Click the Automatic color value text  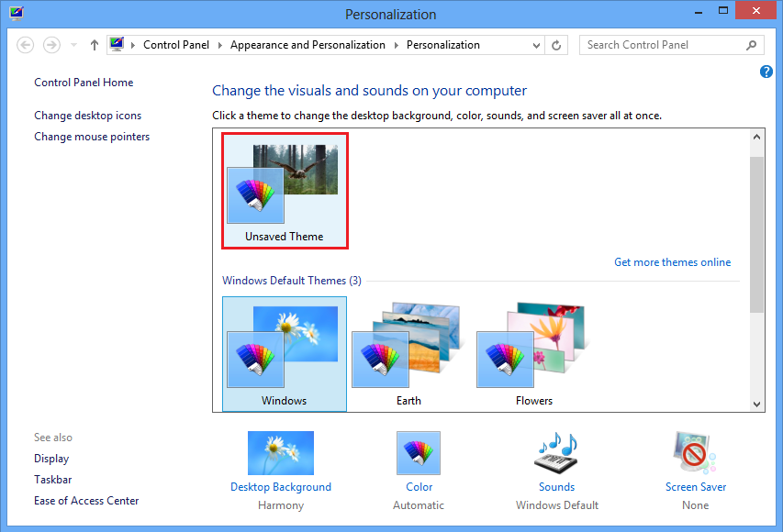(x=419, y=505)
